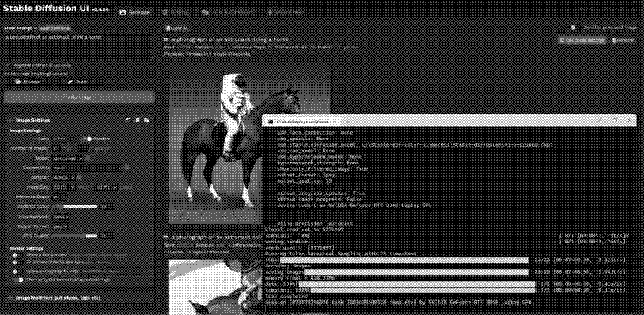Click the gear icon on Settings tab

pos(165,12)
